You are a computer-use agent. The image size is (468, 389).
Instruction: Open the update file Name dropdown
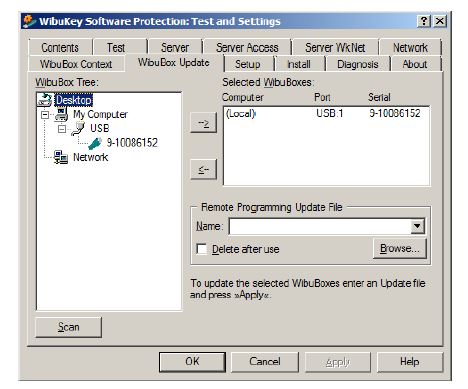[417, 226]
